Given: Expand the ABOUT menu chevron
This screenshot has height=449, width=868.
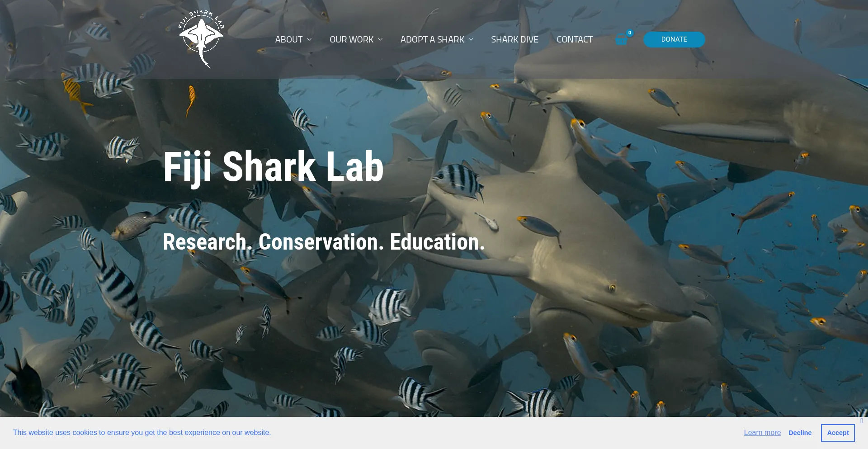Looking at the screenshot, I should 309,40.
